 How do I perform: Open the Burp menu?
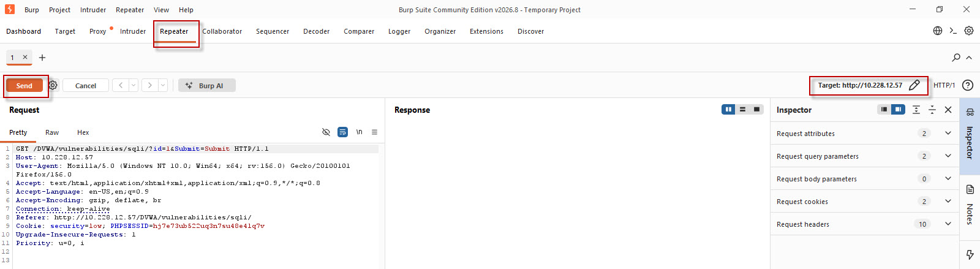click(32, 10)
